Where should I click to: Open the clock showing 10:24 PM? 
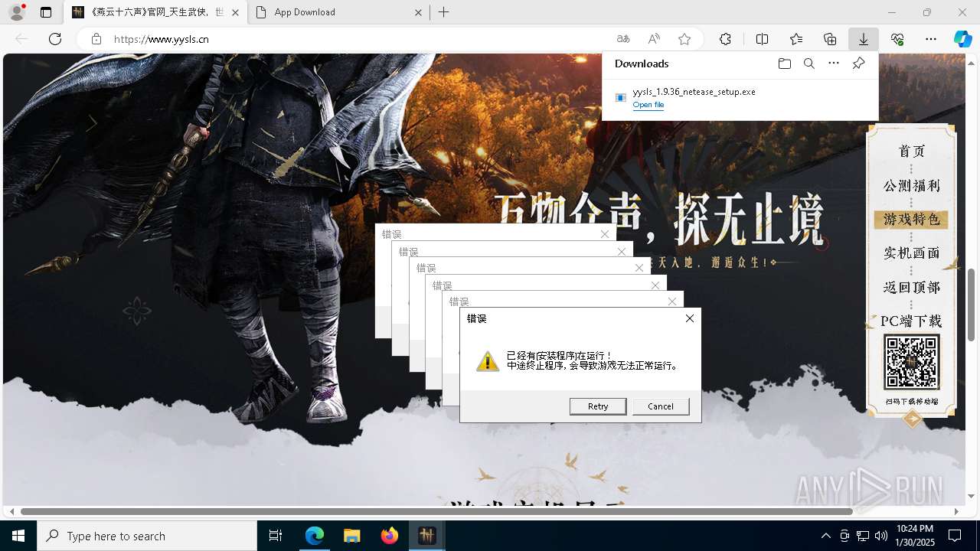click(914, 536)
